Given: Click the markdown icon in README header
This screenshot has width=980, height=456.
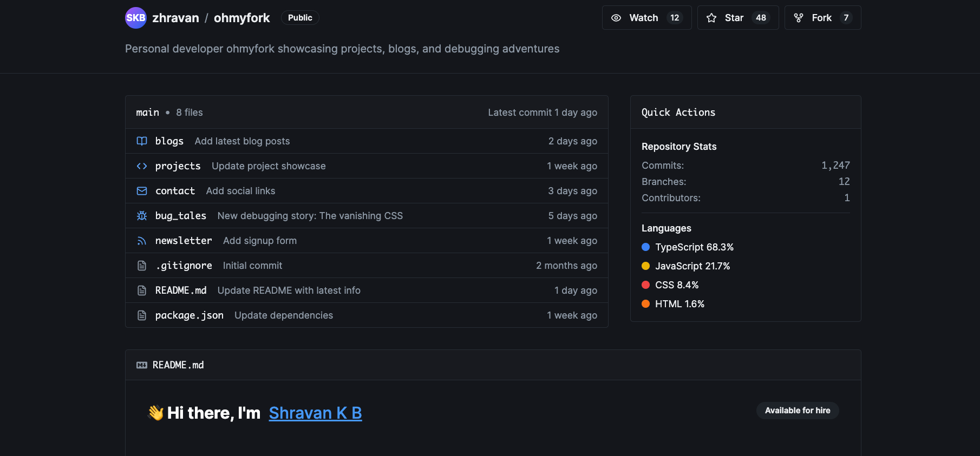Looking at the screenshot, I should [142, 365].
